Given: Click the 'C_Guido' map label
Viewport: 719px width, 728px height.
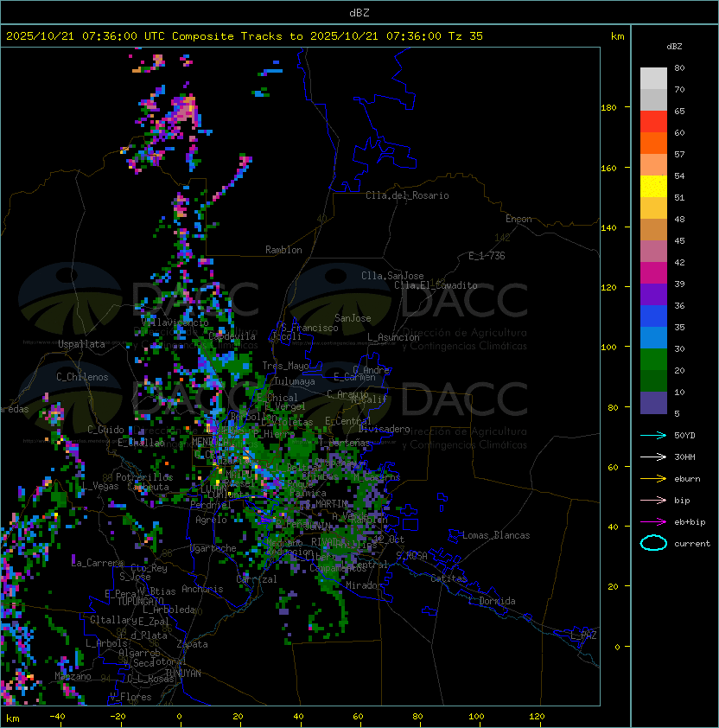Looking at the screenshot, I should 105,430.
